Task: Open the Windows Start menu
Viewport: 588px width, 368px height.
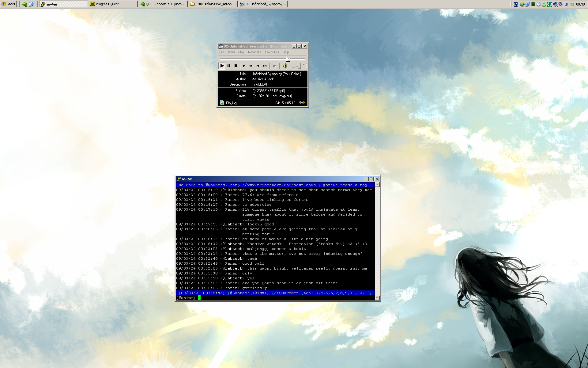Action: point(9,4)
